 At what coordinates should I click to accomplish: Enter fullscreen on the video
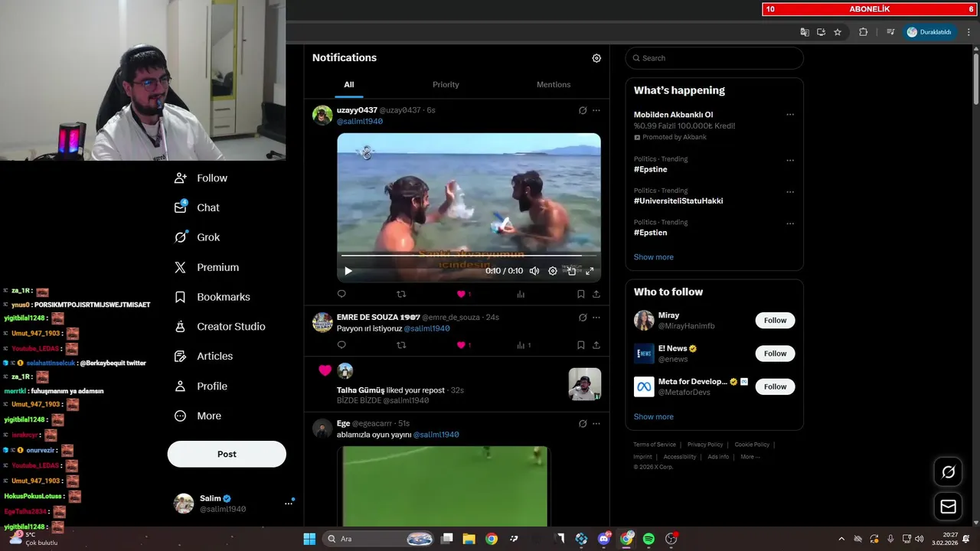(x=590, y=271)
